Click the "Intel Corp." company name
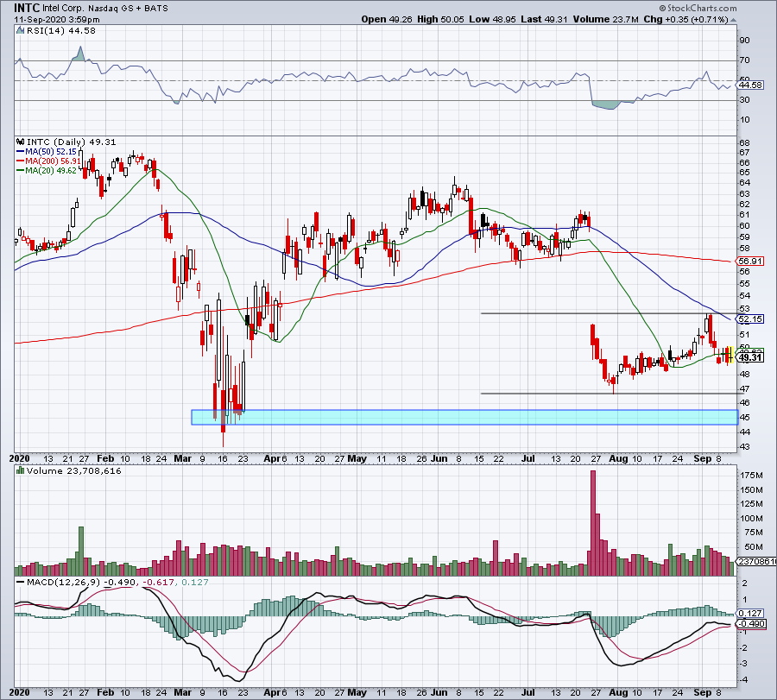Image resolution: width=777 pixels, height=700 pixels. click(64, 9)
